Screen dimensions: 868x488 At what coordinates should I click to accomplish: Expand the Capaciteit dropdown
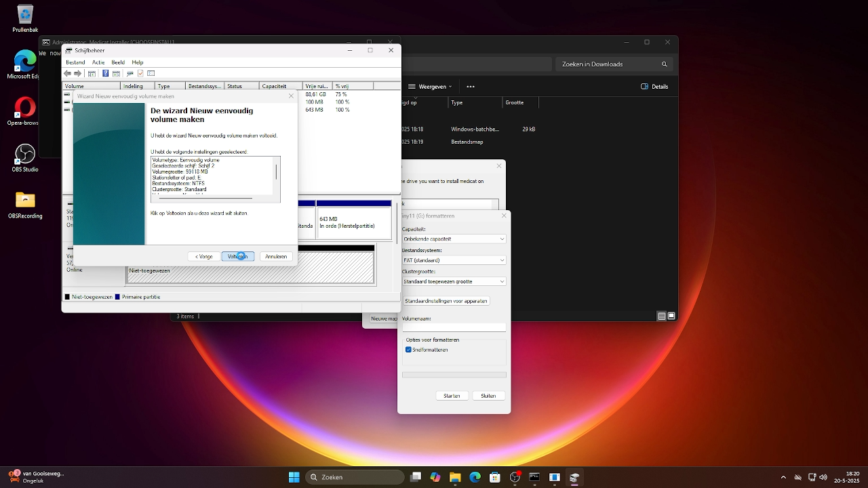502,239
